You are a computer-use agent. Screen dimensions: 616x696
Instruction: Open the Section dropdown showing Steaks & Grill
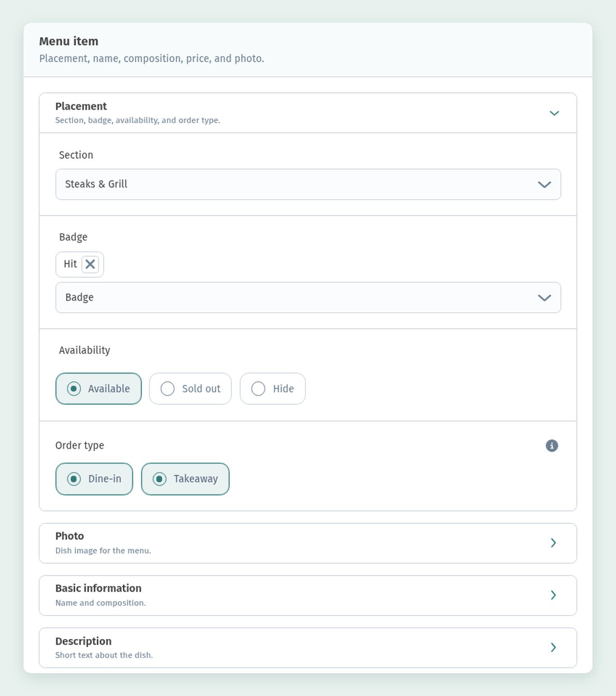click(x=308, y=184)
